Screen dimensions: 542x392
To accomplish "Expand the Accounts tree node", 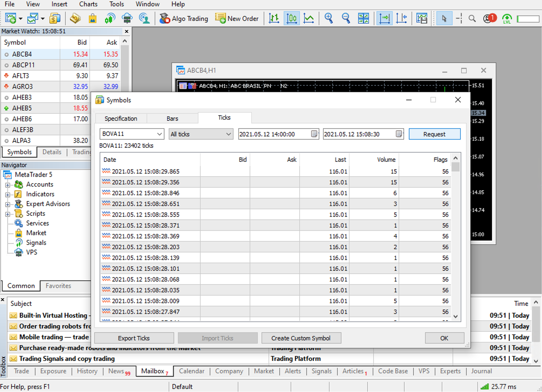I will (x=8, y=185).
